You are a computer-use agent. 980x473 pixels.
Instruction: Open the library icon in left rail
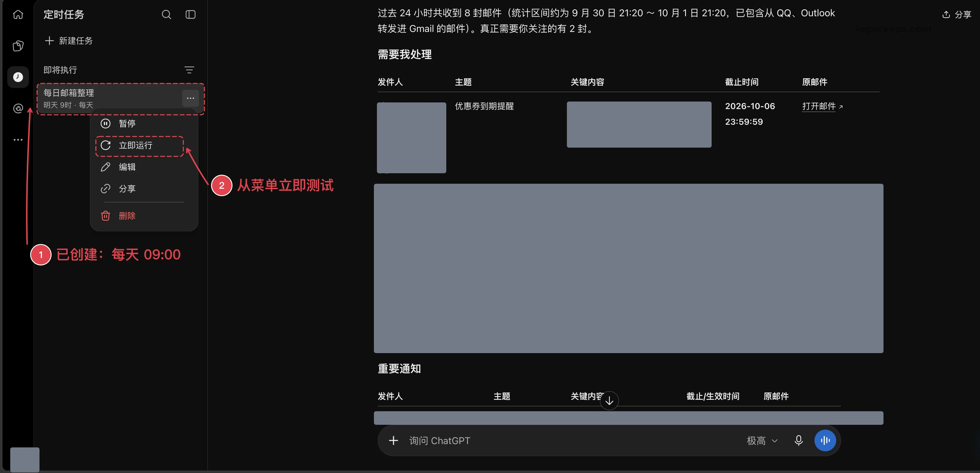coord(18,45)
